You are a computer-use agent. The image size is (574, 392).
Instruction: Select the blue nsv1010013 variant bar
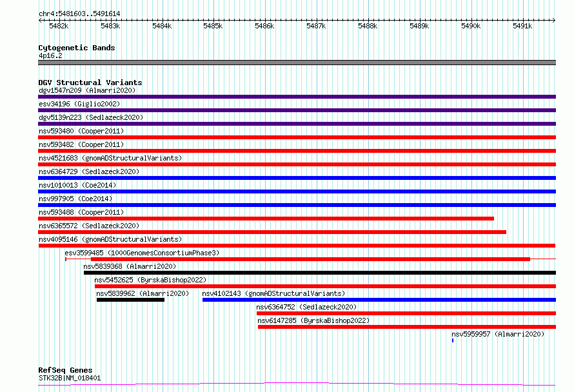click(297, 191)
